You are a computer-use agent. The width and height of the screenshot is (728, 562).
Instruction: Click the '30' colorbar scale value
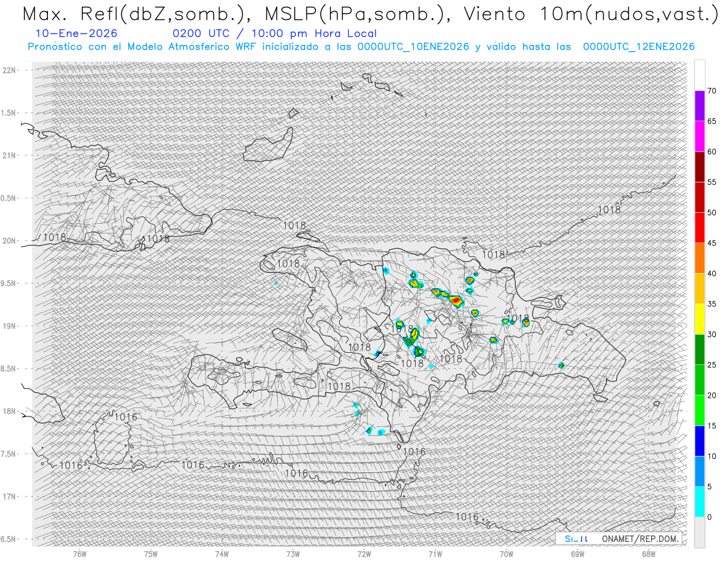tap(712, 334)
